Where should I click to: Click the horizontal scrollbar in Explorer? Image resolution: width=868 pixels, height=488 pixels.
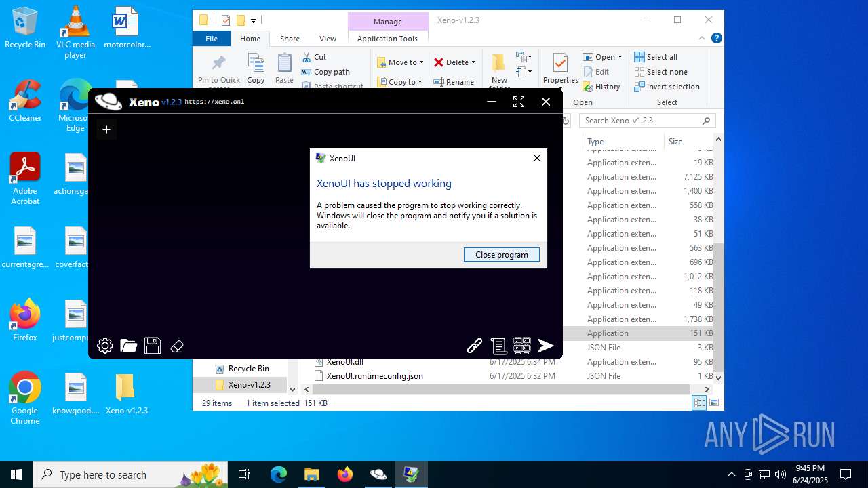click(500, 390)
